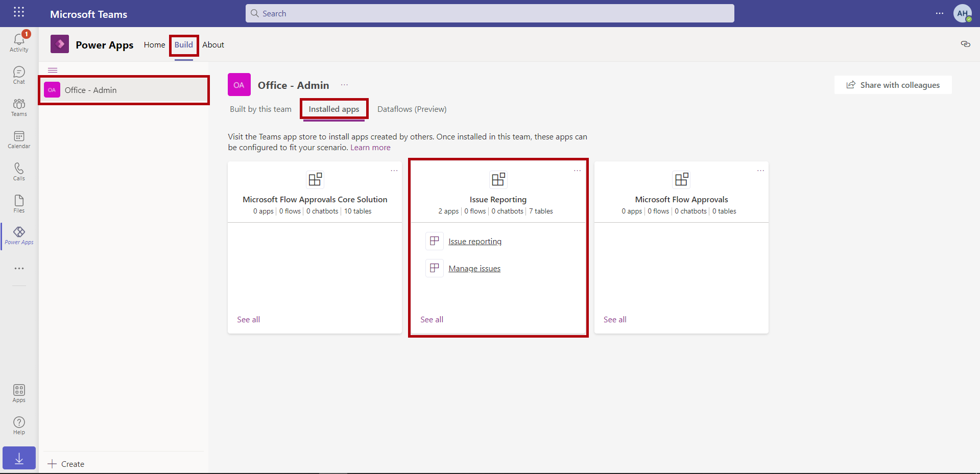Click the '10 tables' count text
The width and height of the screenshot is (980, 474).
click(358, 211)
